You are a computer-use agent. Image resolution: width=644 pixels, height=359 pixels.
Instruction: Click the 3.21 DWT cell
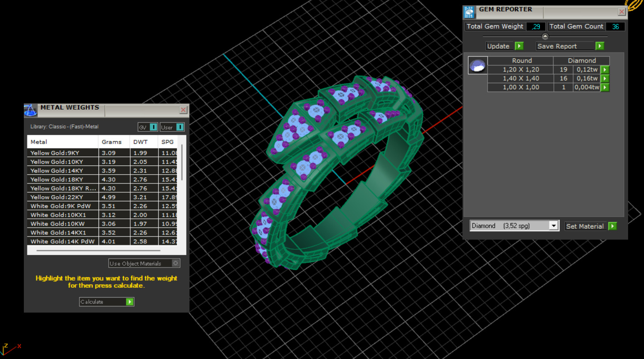144,197
